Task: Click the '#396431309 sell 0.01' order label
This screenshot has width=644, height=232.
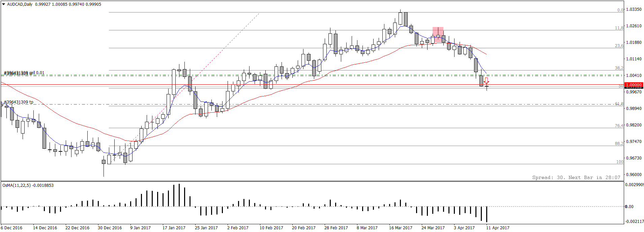Action: point(24,73)
